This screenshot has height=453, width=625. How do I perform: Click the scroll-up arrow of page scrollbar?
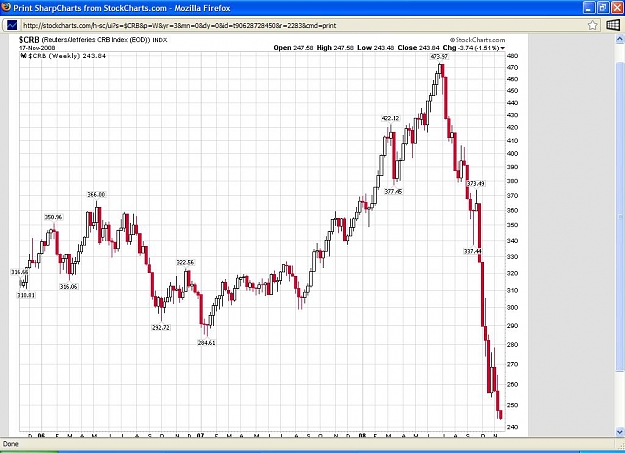620,39
